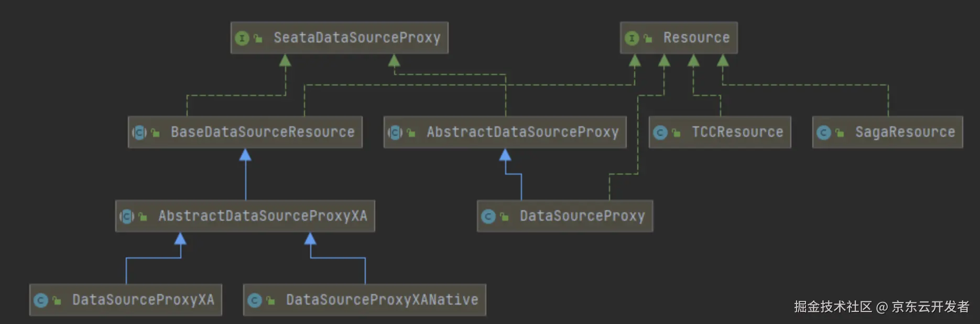Select the SagaResource node label
The height and width of the screenshot is (324, 980).
click(905, 132)
